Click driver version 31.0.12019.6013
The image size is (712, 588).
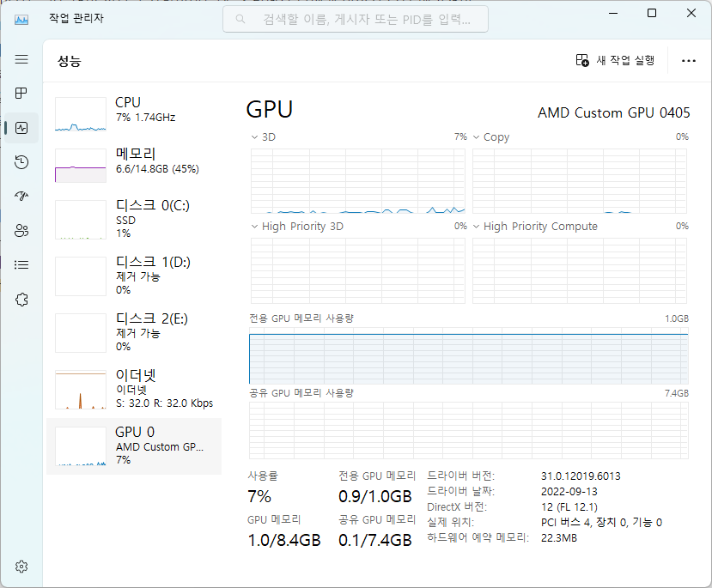coord(581,476)
